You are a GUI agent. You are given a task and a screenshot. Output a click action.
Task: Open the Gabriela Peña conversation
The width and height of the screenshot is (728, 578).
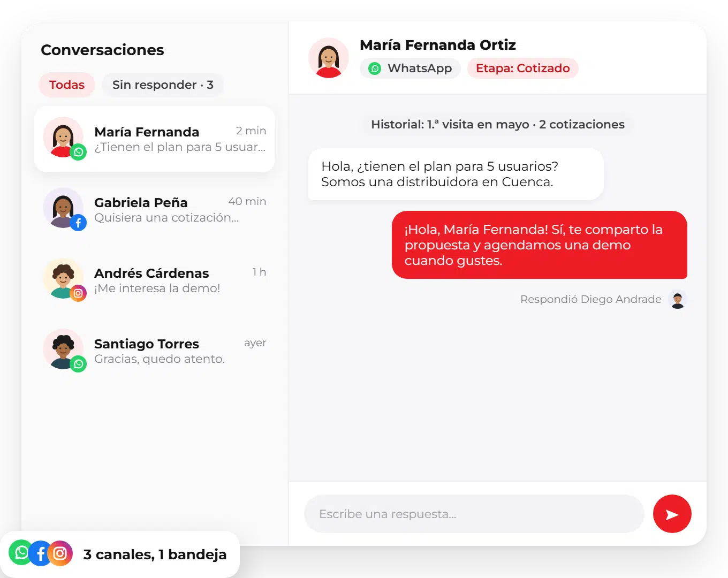[155, 210]
